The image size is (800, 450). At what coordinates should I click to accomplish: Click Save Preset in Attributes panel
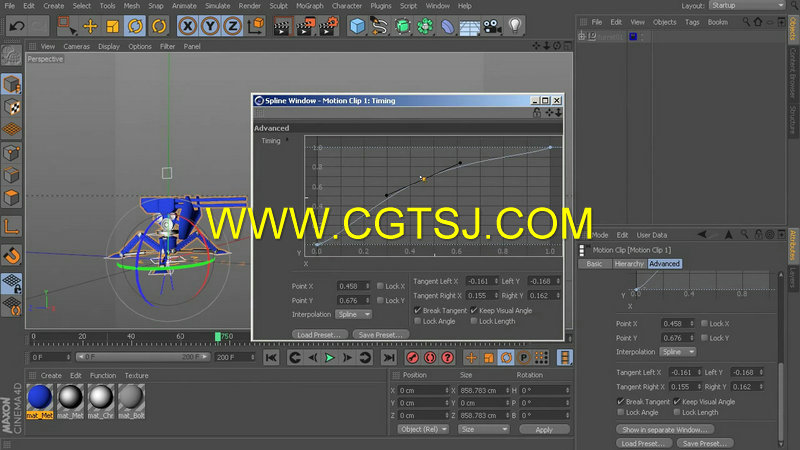[706, 443]
